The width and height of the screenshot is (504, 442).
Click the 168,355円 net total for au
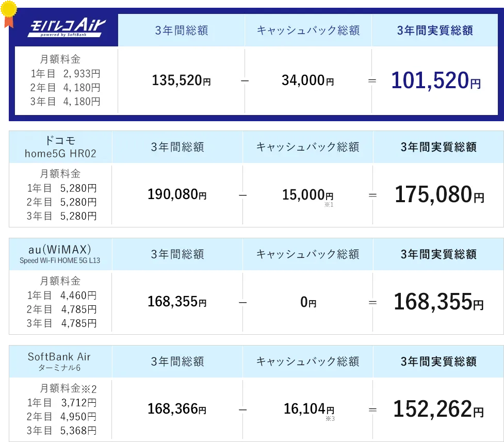(x=438, y=302)
